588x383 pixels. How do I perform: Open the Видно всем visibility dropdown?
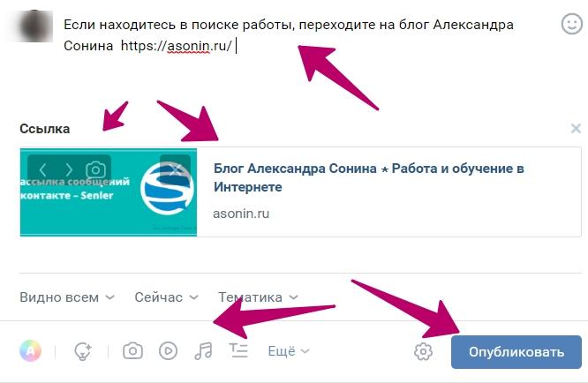tap(67, 297)
